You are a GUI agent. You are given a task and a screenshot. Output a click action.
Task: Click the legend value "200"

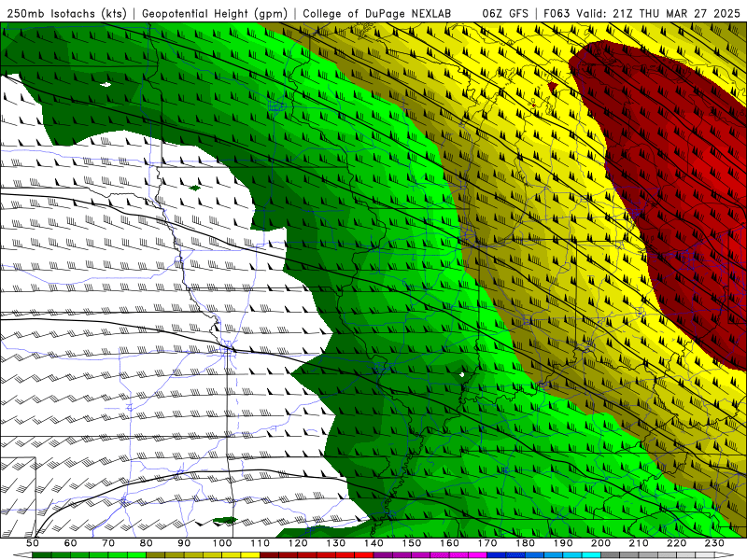pos(600,543)
